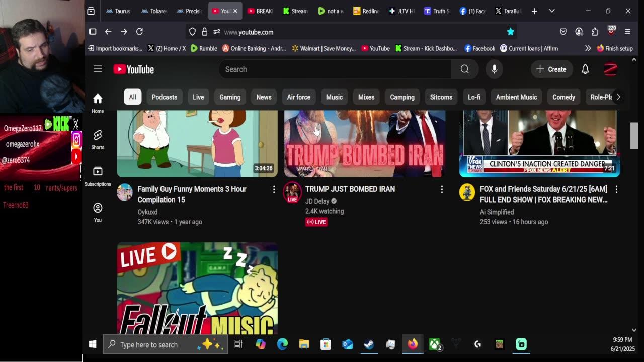Open the Pocket save icon
Viewport: 644px width, 362px height.
tap(563, 32)
